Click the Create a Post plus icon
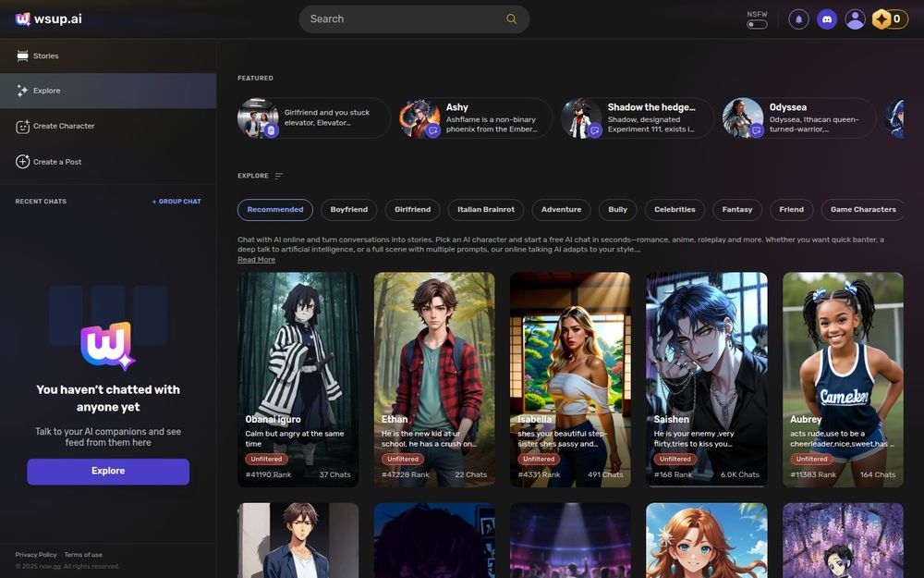Screen dimensions: 924x578 point(22,162)
